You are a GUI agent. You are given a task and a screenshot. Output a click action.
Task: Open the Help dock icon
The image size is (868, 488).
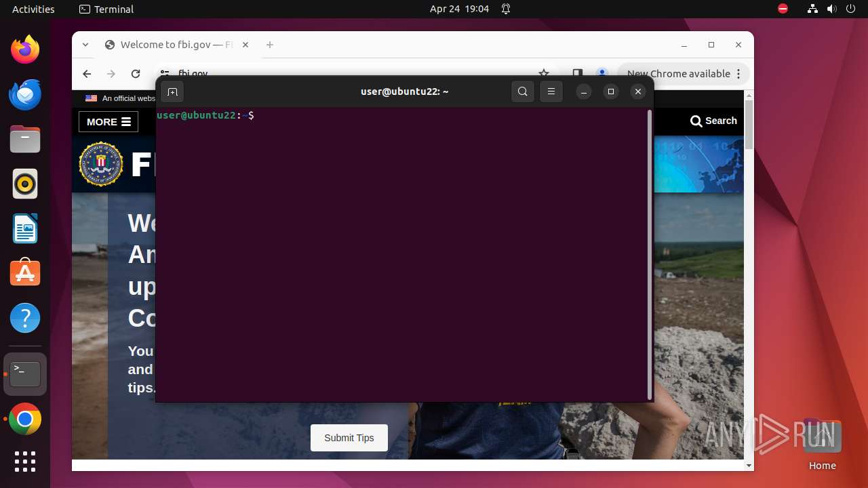25,318
